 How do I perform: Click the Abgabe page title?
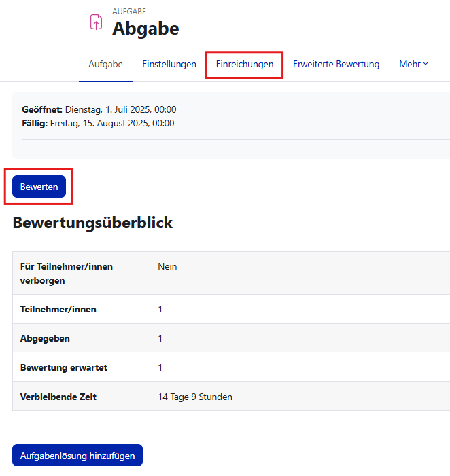145,29
